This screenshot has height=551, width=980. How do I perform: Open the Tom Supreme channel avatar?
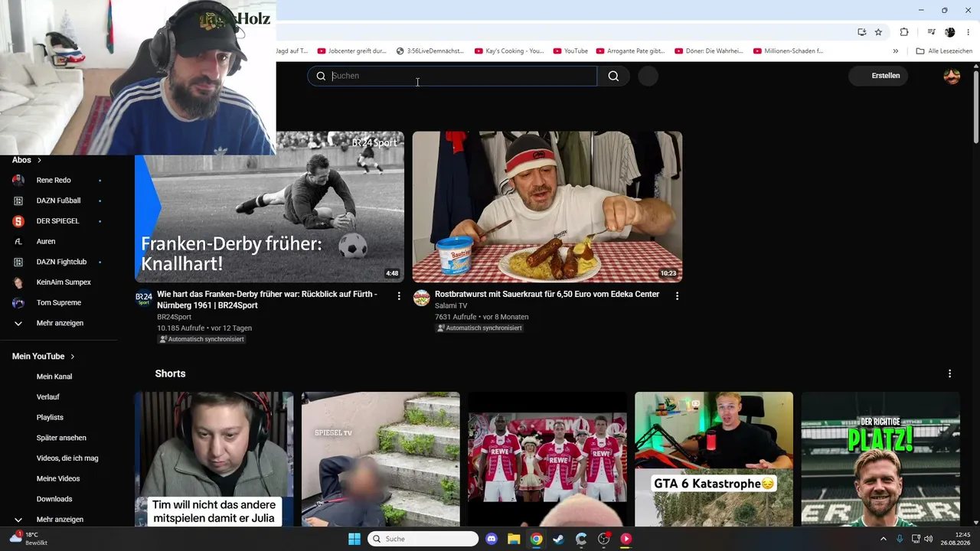pyautogui.click(x=18, y=302)
